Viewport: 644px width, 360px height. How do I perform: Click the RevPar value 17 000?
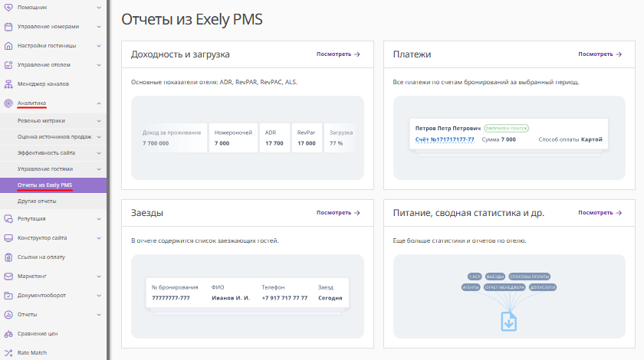tap(307, 143)
